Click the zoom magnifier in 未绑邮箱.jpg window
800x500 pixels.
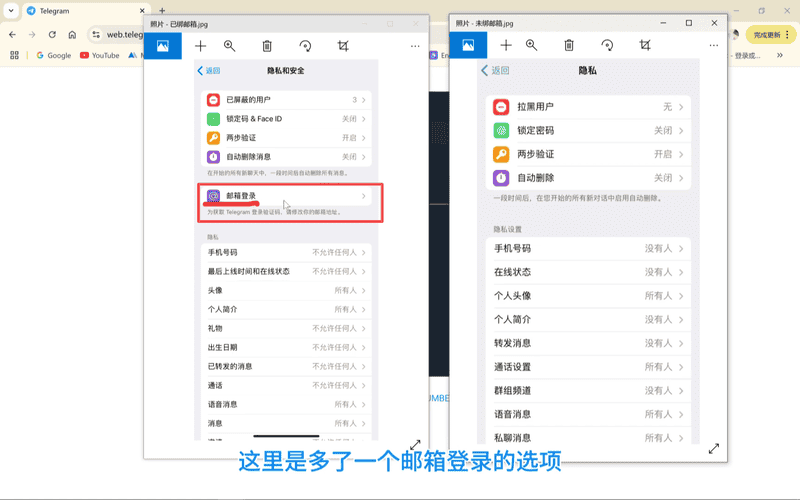coord(532,45)
